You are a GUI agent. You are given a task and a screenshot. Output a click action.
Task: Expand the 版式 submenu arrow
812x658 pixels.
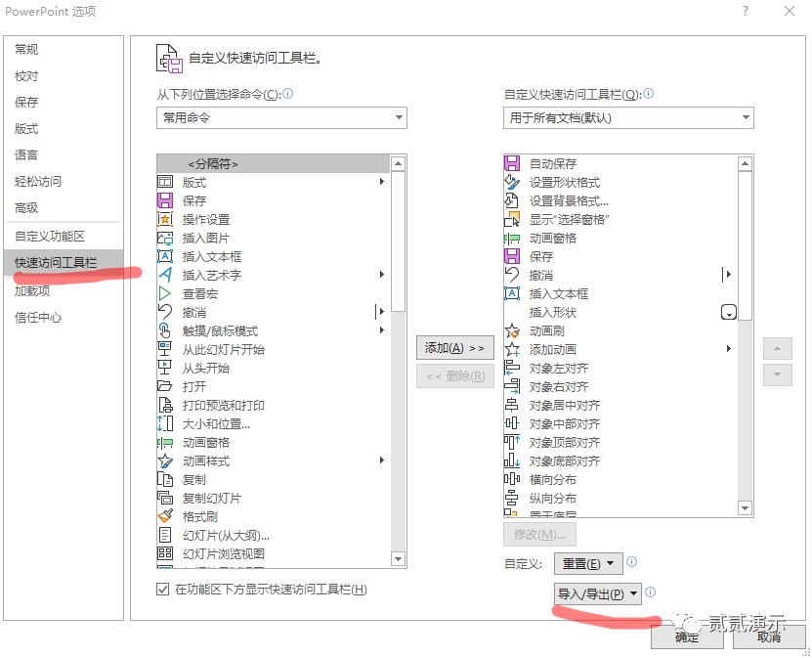coord(382,181)
